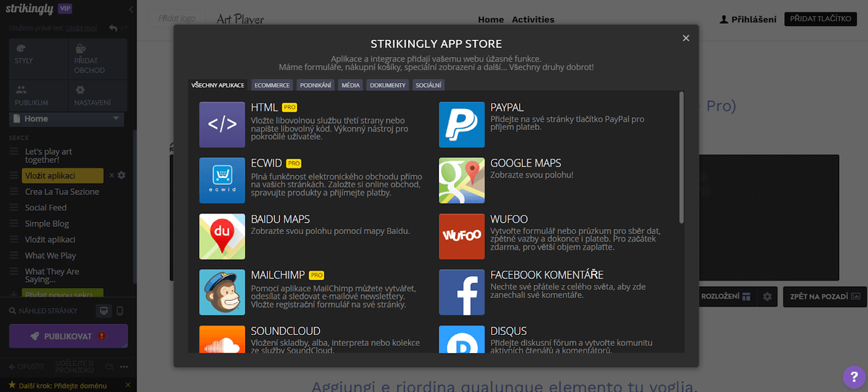Click the Publikovat button
The image size is (868, 392).
(x=68, y=336)
